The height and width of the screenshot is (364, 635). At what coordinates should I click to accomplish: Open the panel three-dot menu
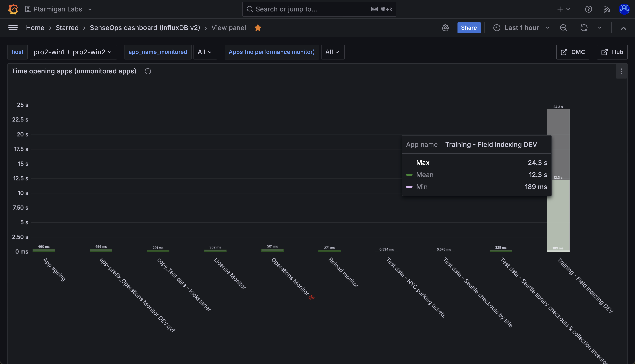(x=621, y=71)
